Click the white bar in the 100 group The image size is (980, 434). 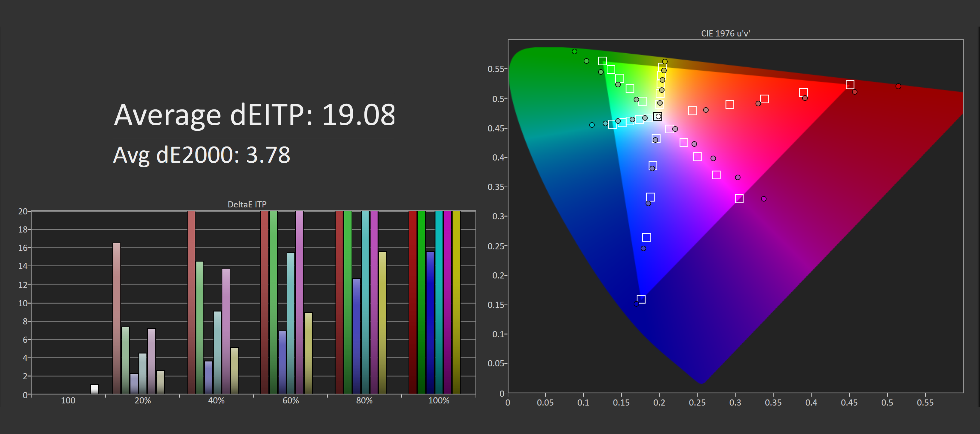[x=94, y=389]
